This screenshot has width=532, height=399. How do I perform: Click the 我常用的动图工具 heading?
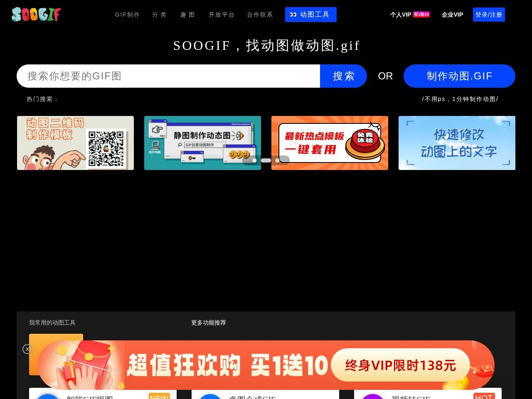(x=52, y=323)
